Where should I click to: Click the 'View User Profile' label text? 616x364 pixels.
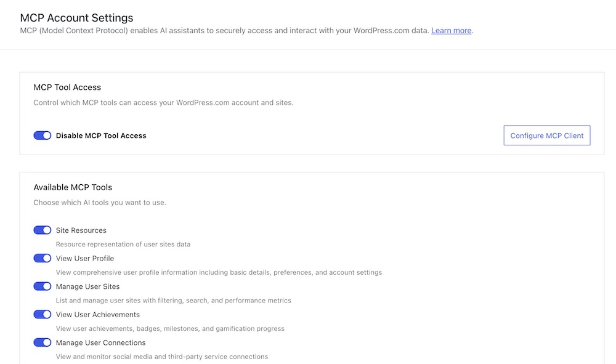[84, 259]
